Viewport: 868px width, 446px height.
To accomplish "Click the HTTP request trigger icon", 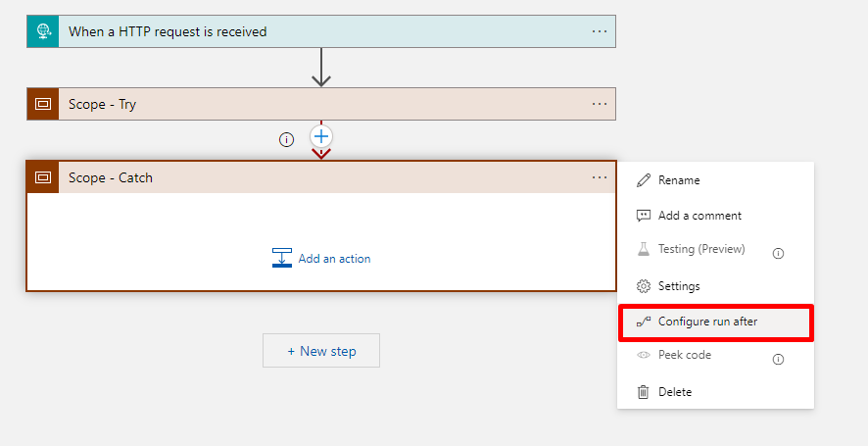I will 43,31.
